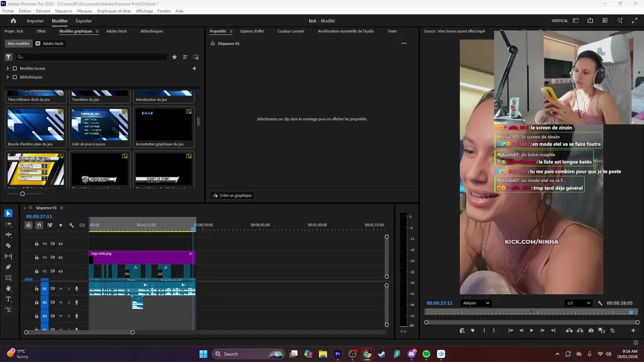Screen dimensions: 644x362
Task: Click Export Frame camera icon
Action: (x=591, y=330)
